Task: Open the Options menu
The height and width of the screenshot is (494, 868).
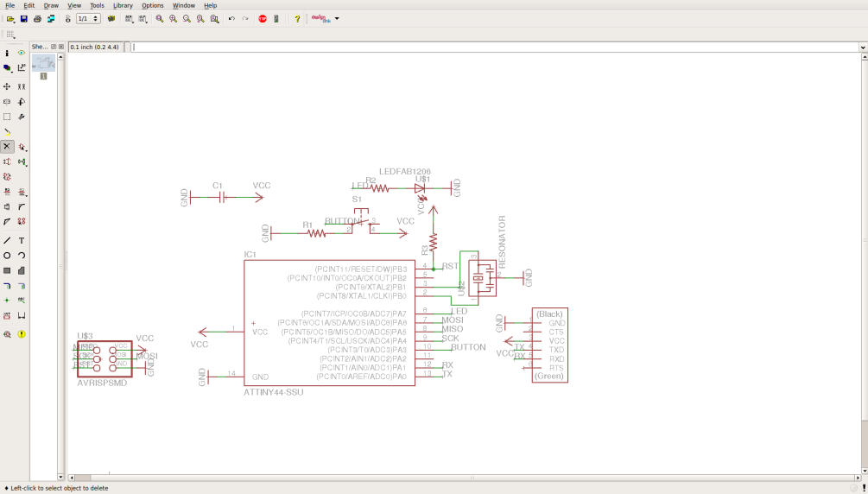Action: coord(153,5)
